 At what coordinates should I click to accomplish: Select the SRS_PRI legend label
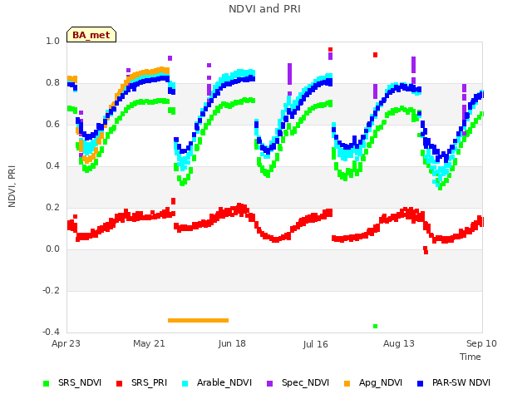click(x=149, y=382)
